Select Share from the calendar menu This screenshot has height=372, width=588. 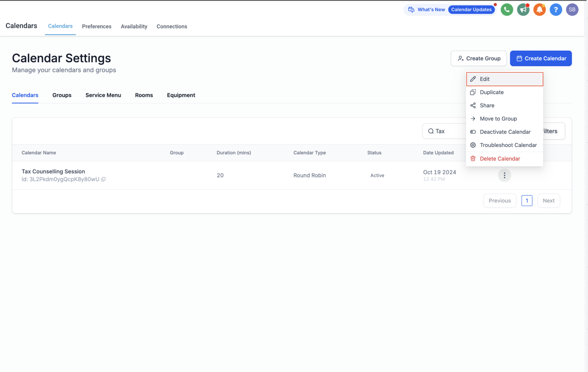pyautogui.click(x=505, y=106)
